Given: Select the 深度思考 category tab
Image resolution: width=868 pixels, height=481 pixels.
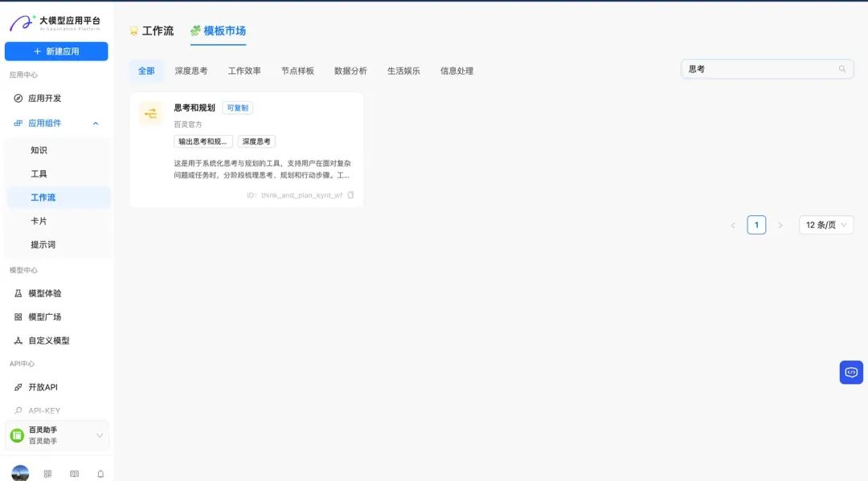Looking at the screenshot, I should coord(190,71).
